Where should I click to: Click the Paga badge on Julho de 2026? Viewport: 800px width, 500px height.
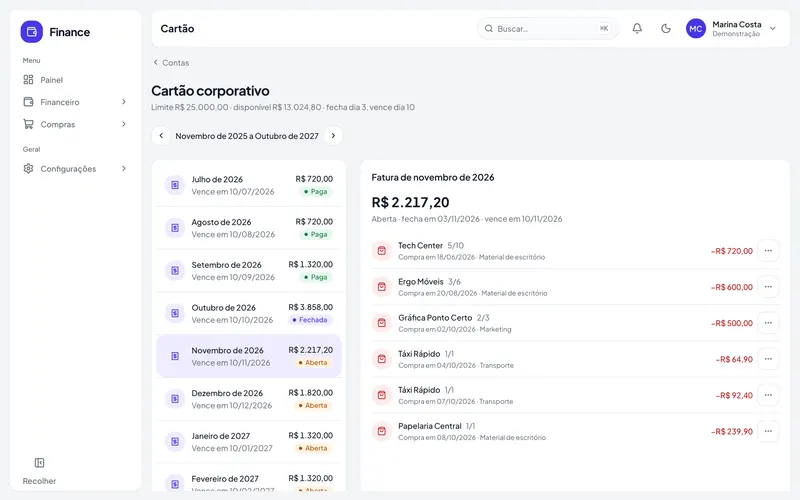[x=315, y=192]
